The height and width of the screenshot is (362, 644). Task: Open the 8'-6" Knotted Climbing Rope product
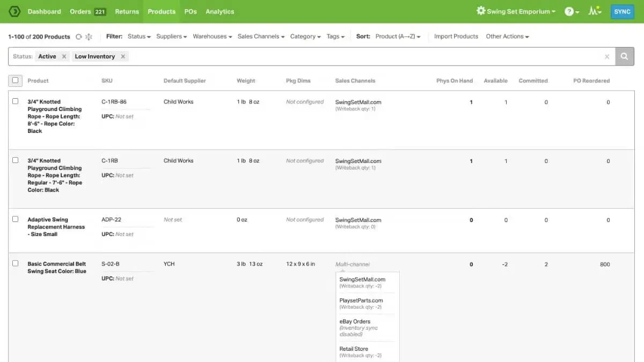tap(54, 116)
